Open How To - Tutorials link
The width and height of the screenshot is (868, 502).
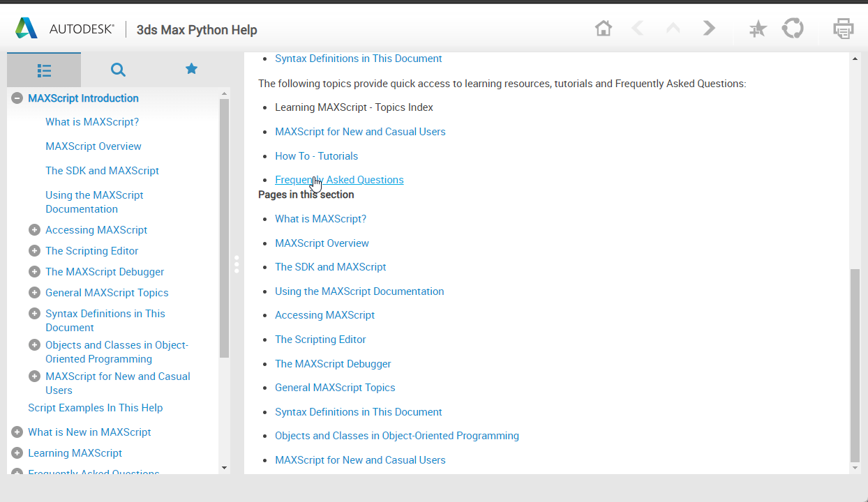[316, 156]
